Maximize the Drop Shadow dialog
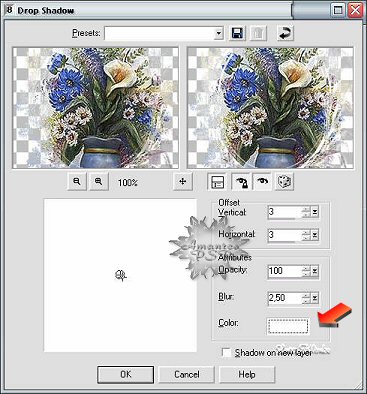 pyautogui.click(x=338, y=10)
